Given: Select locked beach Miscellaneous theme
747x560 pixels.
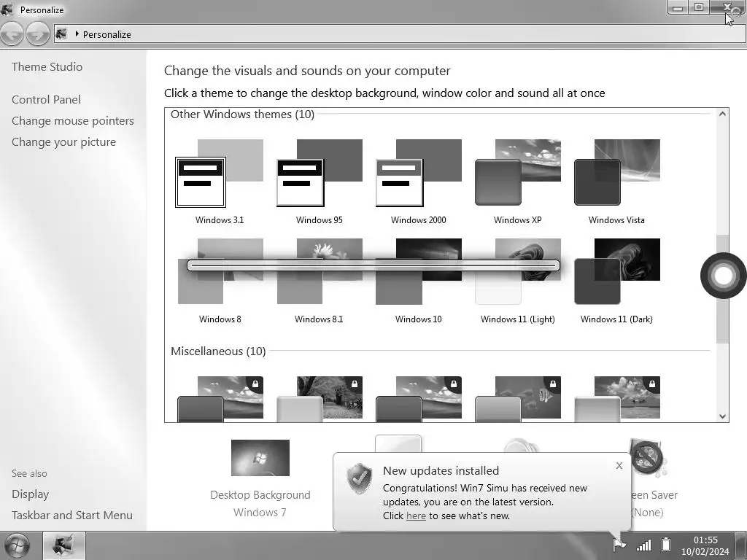Looking at the screenshot, I should pyautogui.click(x=616, y=399).
